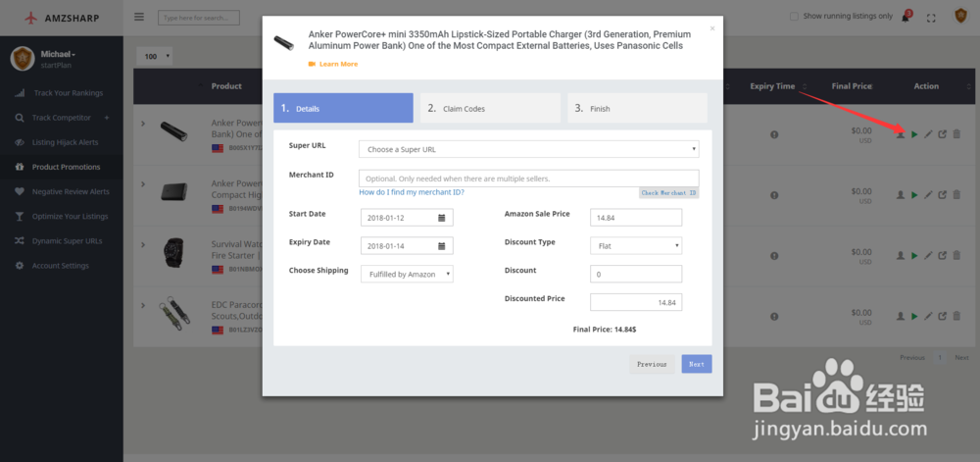Click page number 1 in pagination
Viewport: 980px width, 462px height.
tap(940, 358)
